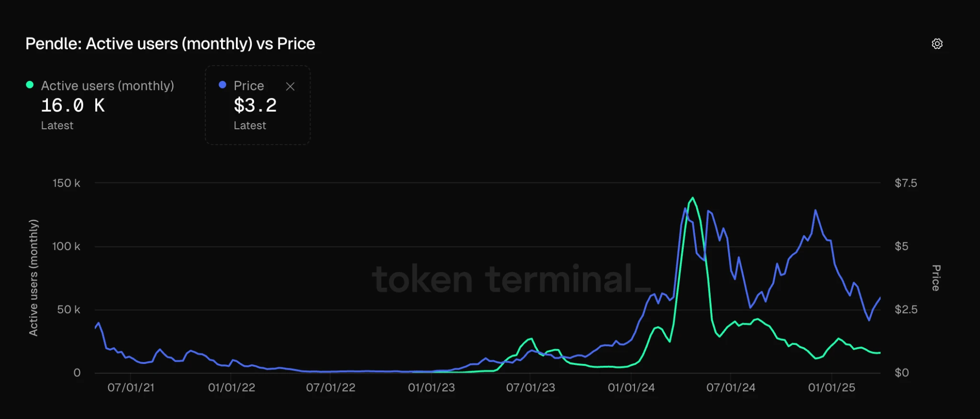Click the vertical 'Active users (monthly)' axis title
980x419 pixels.
point(33,278)
